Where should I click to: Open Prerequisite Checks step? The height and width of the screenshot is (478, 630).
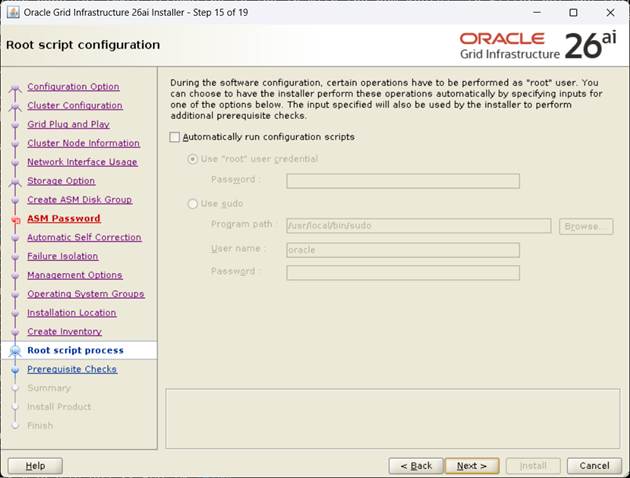[x=72, y=369]
